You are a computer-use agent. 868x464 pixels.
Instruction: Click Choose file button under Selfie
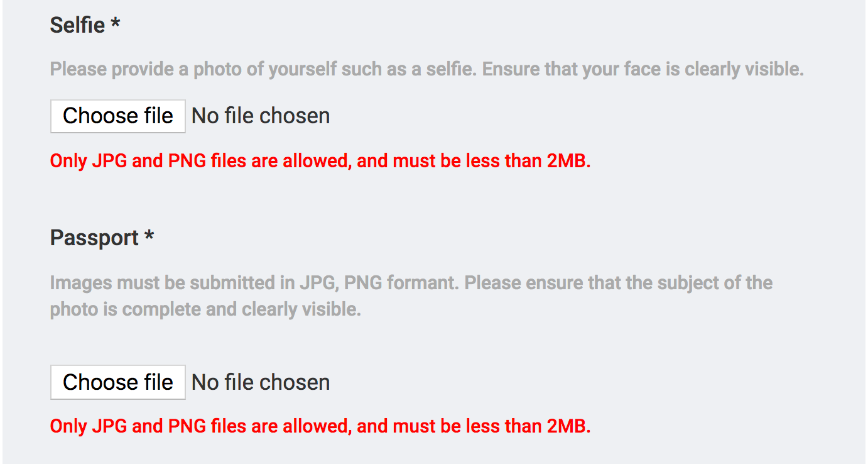[x=118, y=116]
